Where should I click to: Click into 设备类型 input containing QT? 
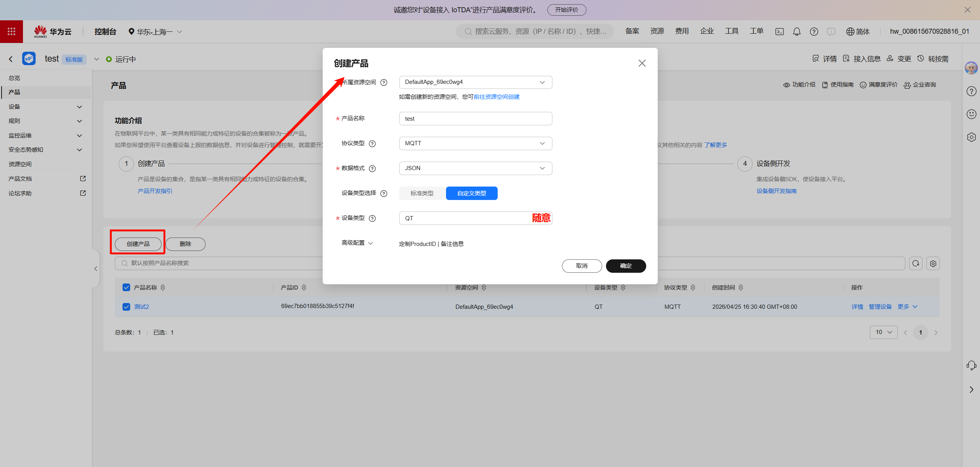click(x=475, y=218)
